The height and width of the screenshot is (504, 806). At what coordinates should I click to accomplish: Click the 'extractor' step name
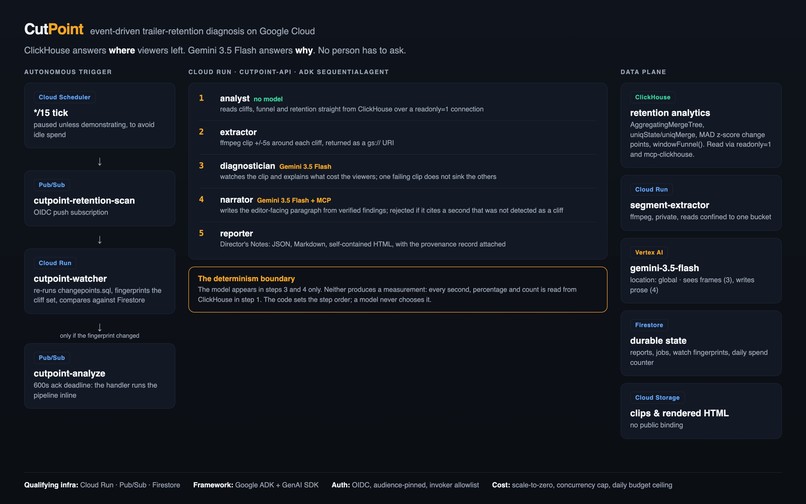[x=238, y=132]
